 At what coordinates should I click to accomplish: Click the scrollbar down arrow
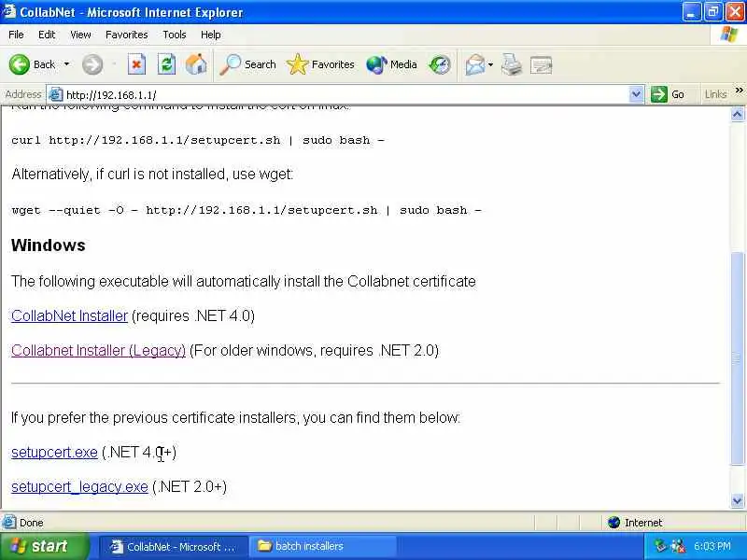click(x=738, y=500)
